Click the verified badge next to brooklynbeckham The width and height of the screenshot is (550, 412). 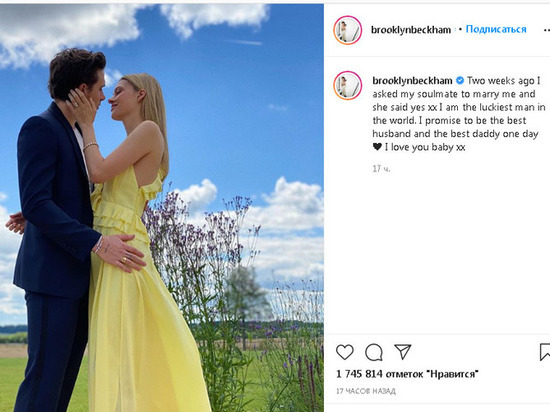point(460,81)
